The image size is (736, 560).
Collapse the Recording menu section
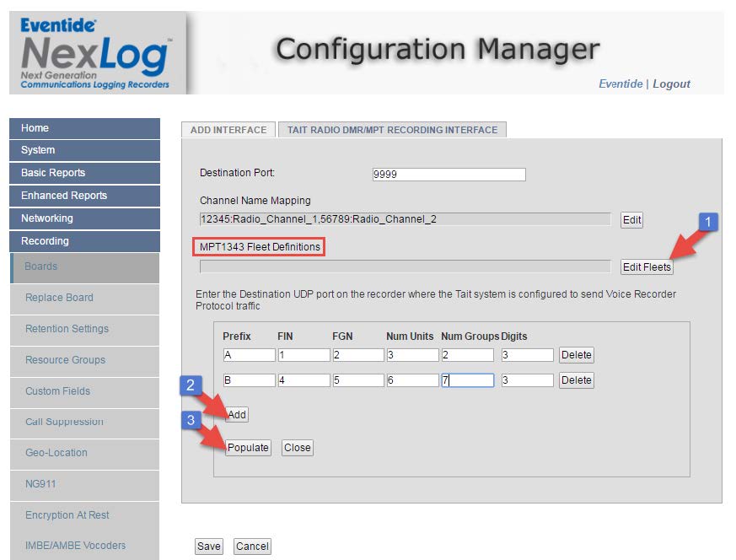84,241
